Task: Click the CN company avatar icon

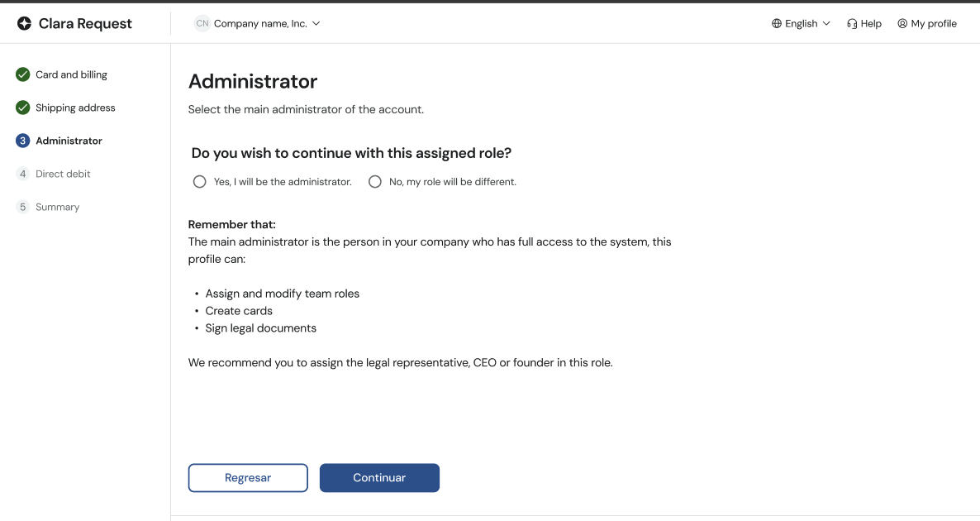Action: pos(202,24)
